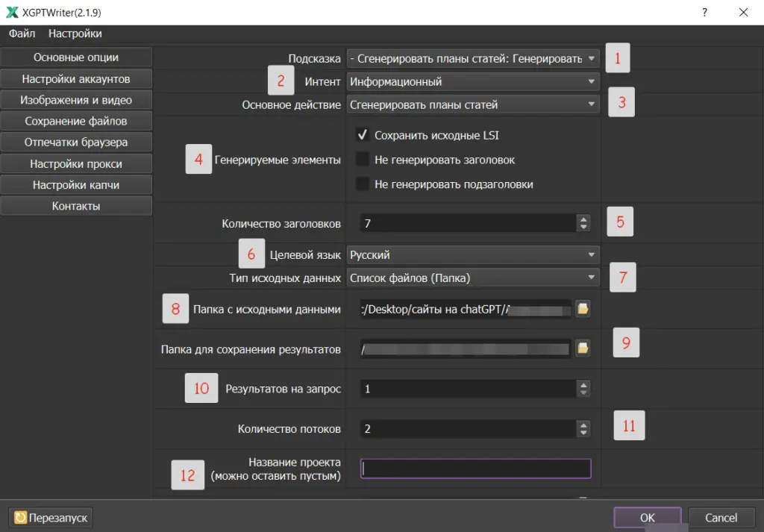Switch to Основные опции tab
Viewport: 764px width, 532px height.
(x=76, y=57)
